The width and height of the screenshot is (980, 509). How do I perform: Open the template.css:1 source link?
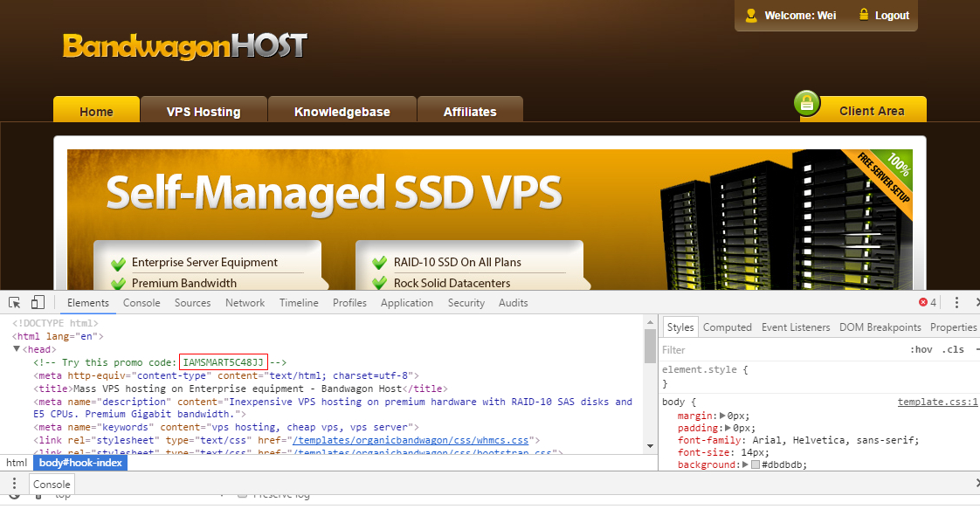coord(937,402)
